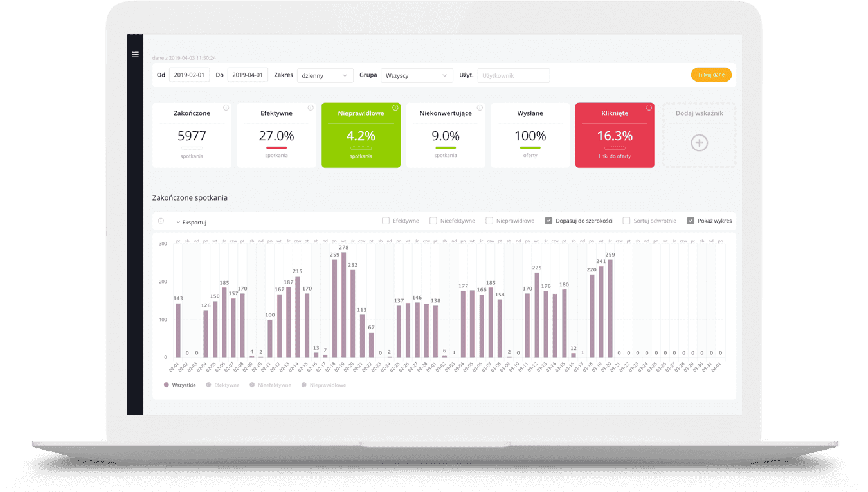Open the hamburger menu in the sidebar
Image resolution: width=868 pixels, height=492 pixels.
[135, 55]
